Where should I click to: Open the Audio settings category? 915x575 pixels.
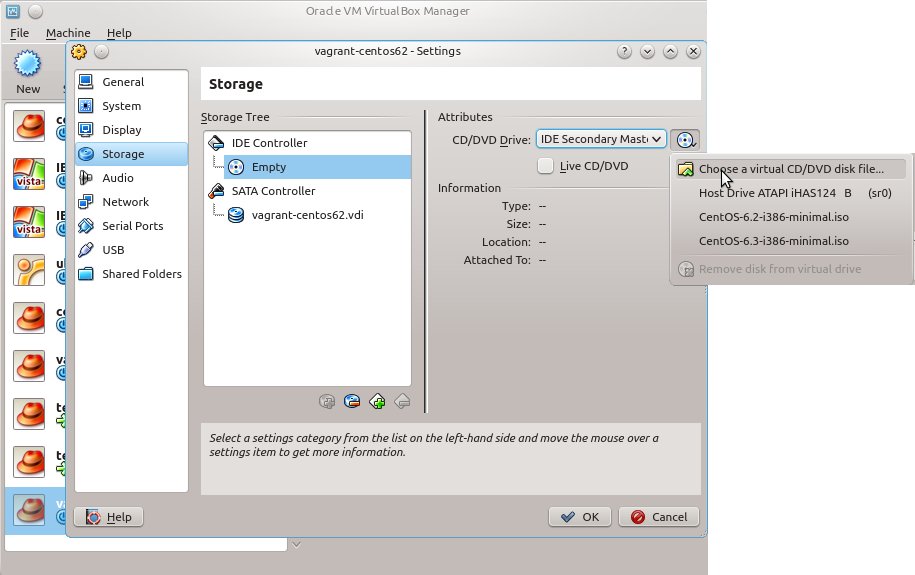[131, 177]
